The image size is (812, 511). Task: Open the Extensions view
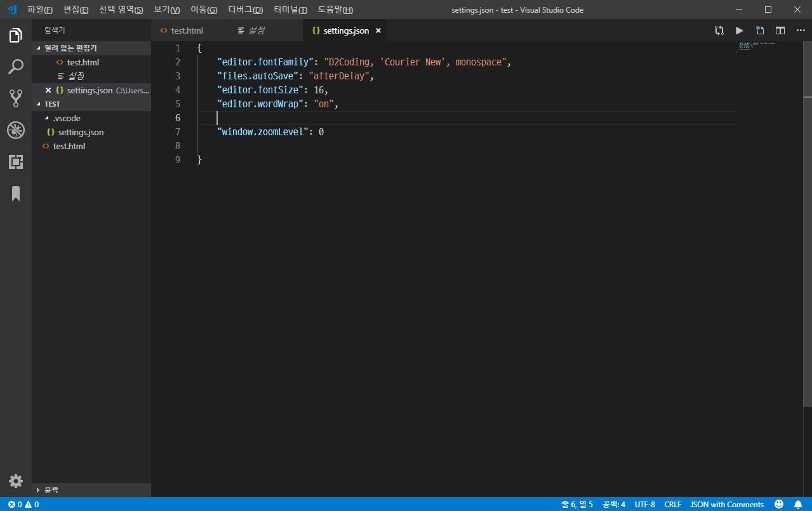point(15,162)
